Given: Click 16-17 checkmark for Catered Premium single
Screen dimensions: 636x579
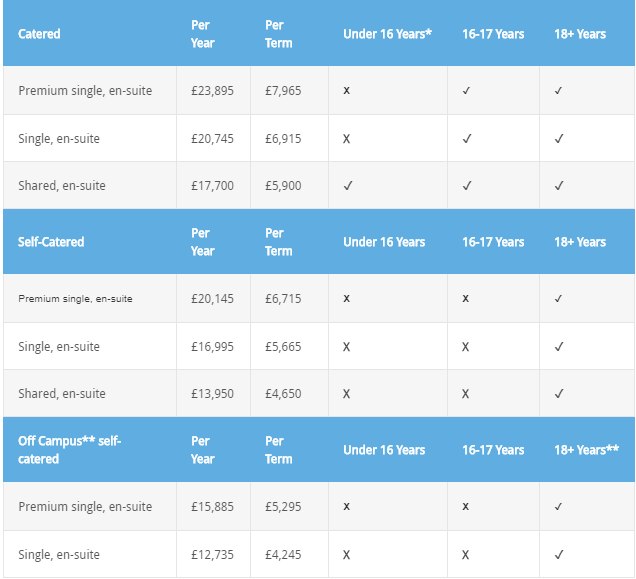Looking at the screenshot, I should point(466,90).
